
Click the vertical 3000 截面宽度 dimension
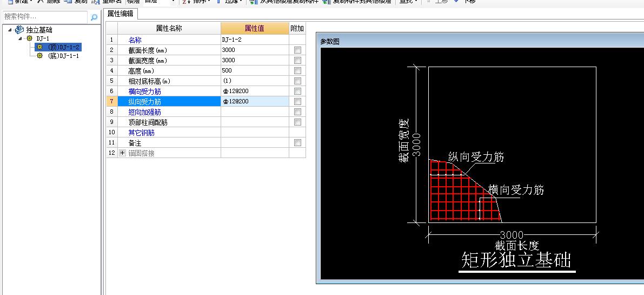point(416,144)
